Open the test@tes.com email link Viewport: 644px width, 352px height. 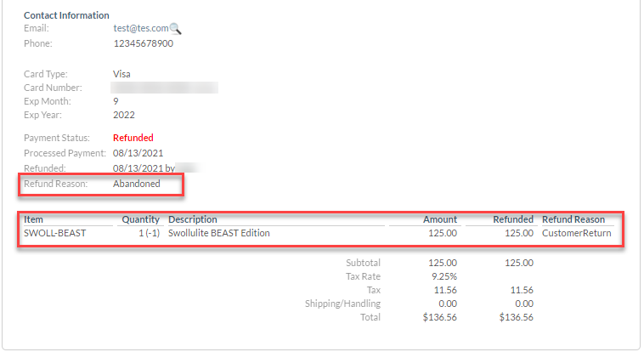coord(141,28)
